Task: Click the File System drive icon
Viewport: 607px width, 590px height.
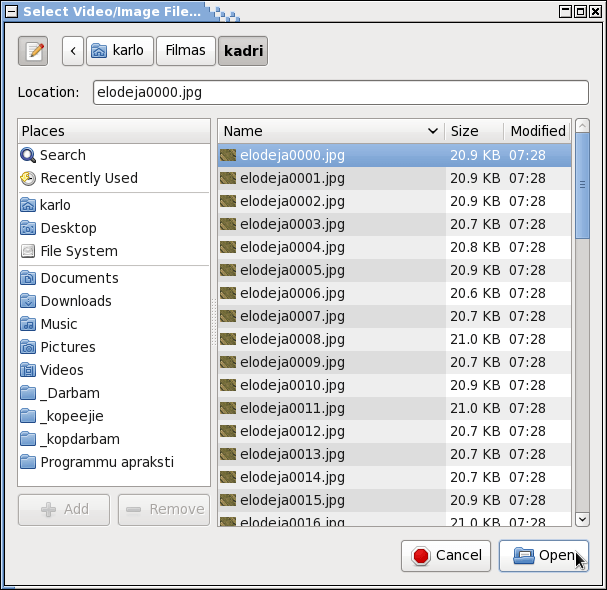Action: click(28, 251)
